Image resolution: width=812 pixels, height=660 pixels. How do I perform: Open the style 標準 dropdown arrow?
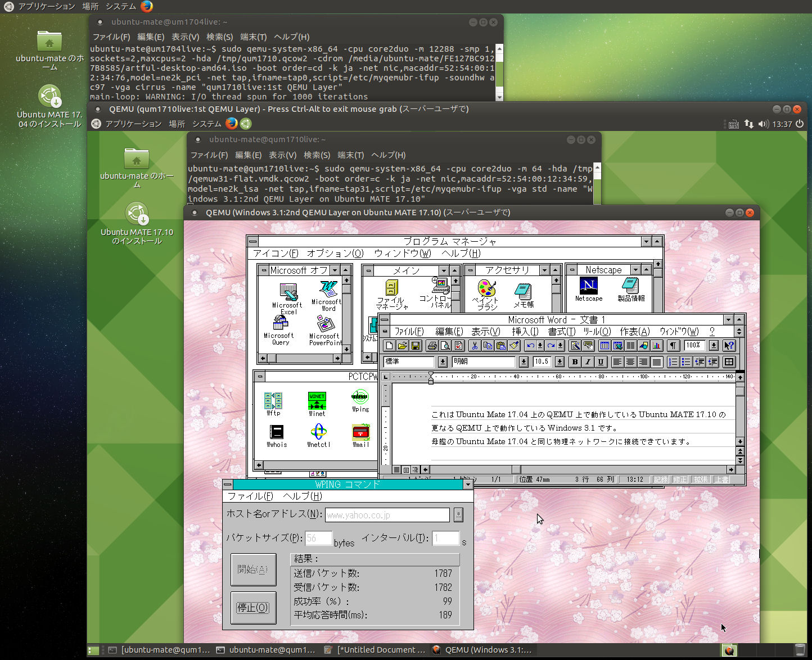click(x=443, y=361)
